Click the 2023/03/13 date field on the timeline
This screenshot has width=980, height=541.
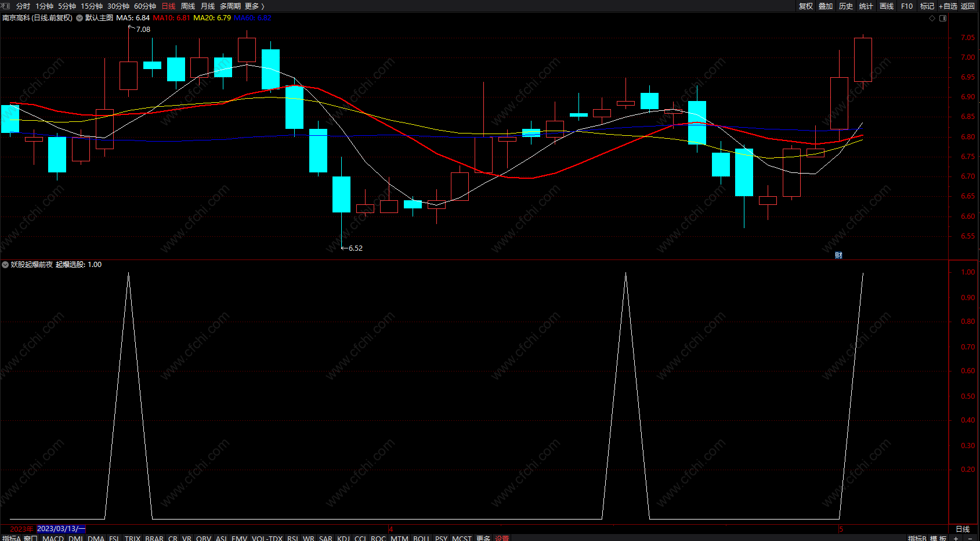(61, 529)
